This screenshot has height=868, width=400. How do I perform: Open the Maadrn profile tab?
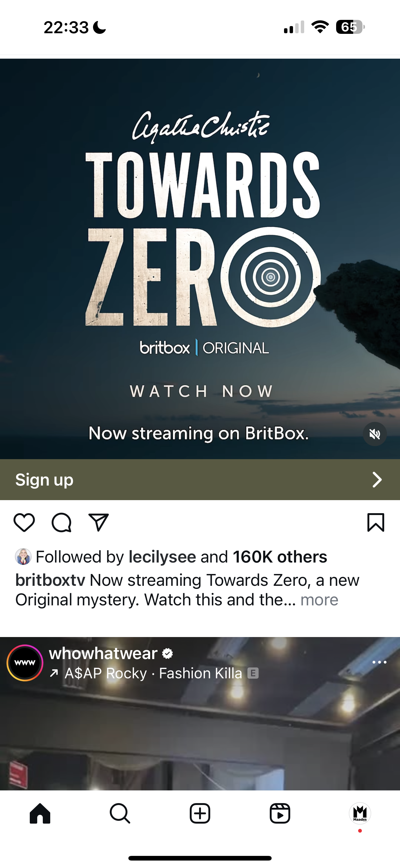[360, 813]
